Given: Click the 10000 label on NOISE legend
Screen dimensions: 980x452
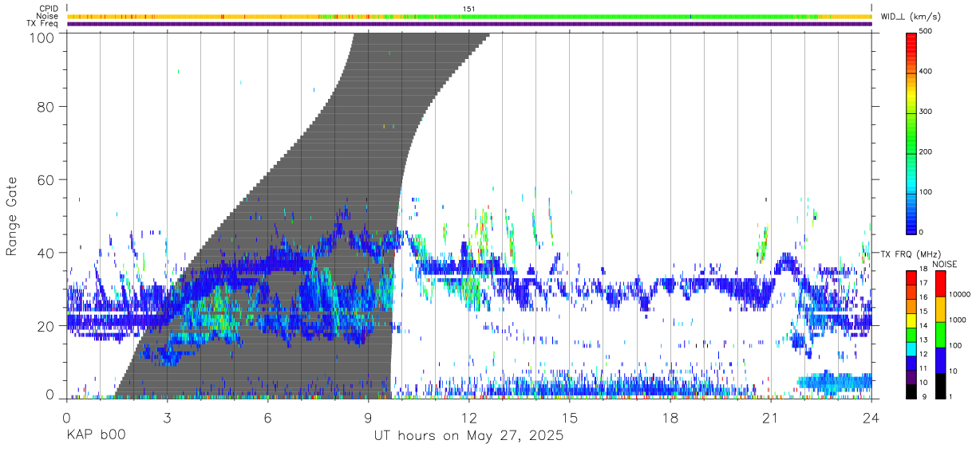Looking at the screenshot, I should [x=961, y=295].
